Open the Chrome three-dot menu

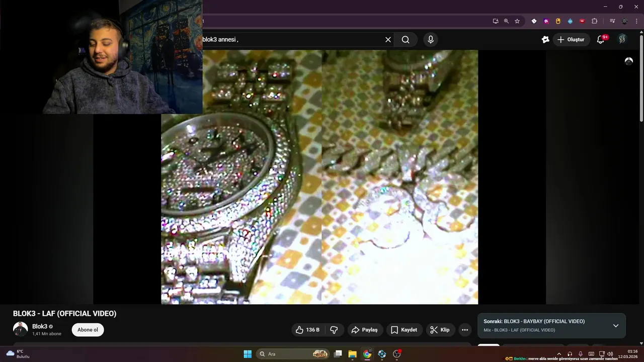pyautogui.click(x=636, y=21)
